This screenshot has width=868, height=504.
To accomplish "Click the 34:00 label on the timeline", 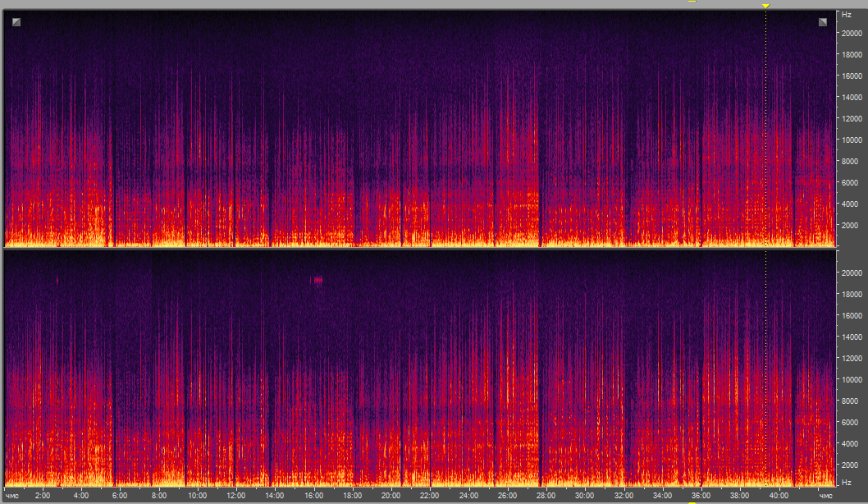I will (662, 496).
